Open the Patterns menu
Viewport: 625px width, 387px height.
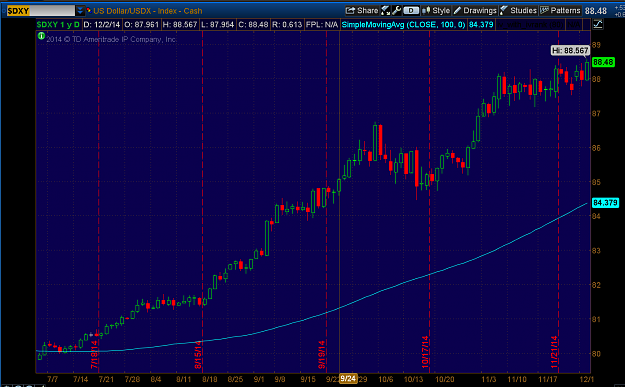pos(560,10)
